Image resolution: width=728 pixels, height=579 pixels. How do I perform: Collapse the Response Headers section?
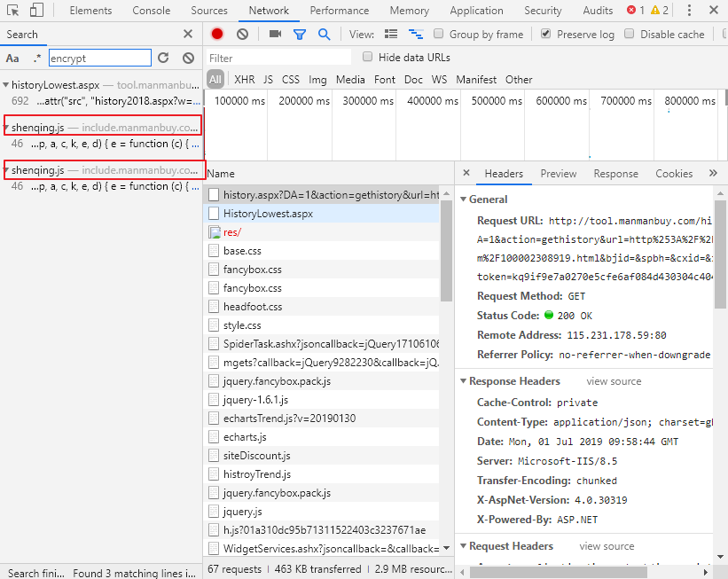click(x=463, y=380)
